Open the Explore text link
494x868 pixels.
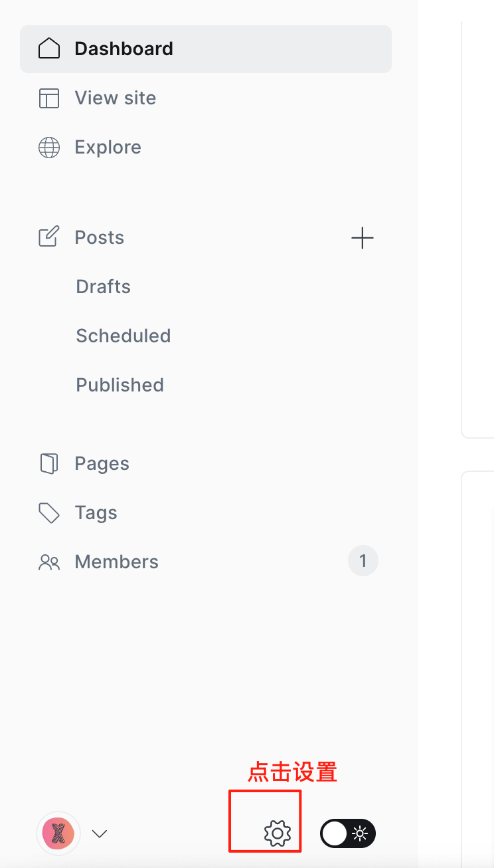point(108,147)
